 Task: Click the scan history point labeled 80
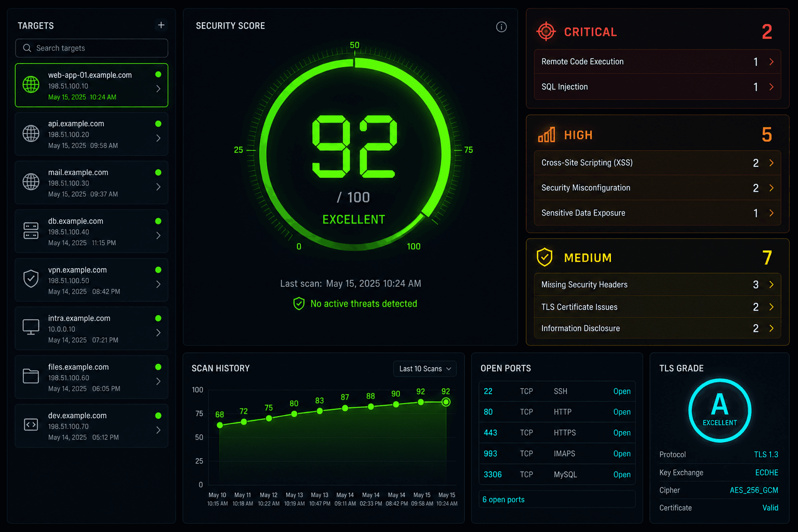(294, 414)
